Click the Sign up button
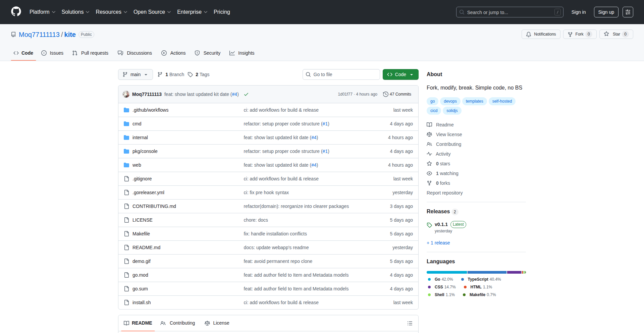 [x=606, y=12]
